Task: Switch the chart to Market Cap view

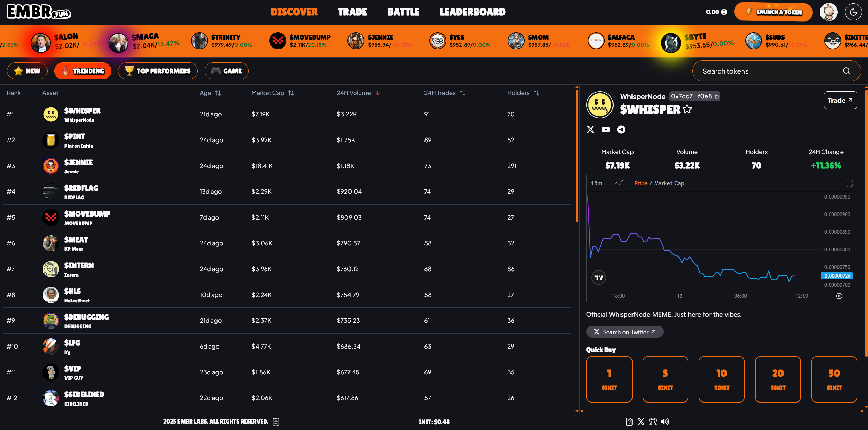Action: coord(669,183)
